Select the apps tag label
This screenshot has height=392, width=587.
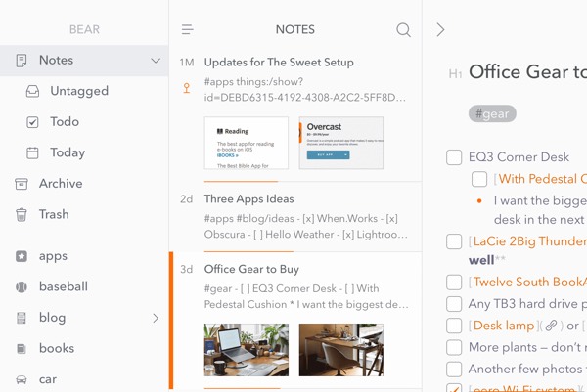tap(53, 256)
